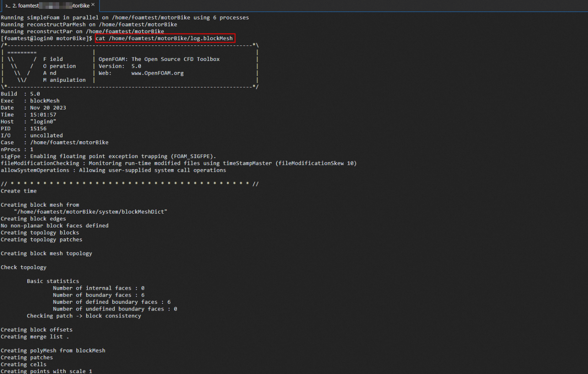Click the 'Basic statistics' line
The width and height of the screenshot is (588, 374).
coord(53,281)
